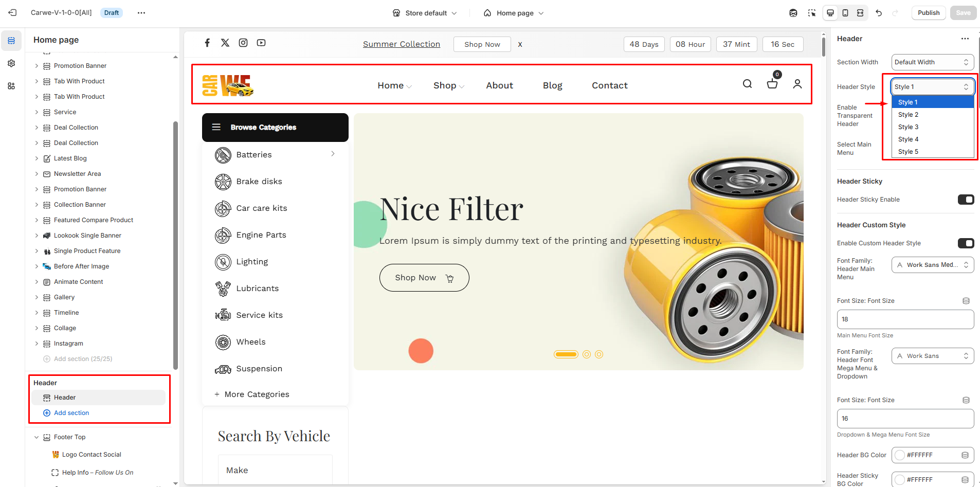Open the Header panel three-dots menu
980x487 pixels.
click(x=965, y=39)
